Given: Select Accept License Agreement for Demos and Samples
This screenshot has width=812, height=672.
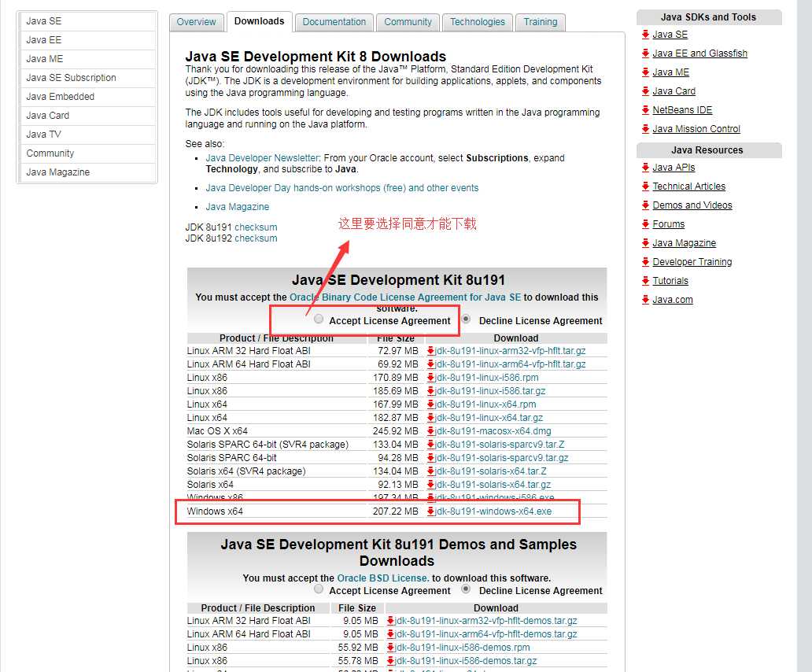Looking at the screenshot, I should point(319,589).
